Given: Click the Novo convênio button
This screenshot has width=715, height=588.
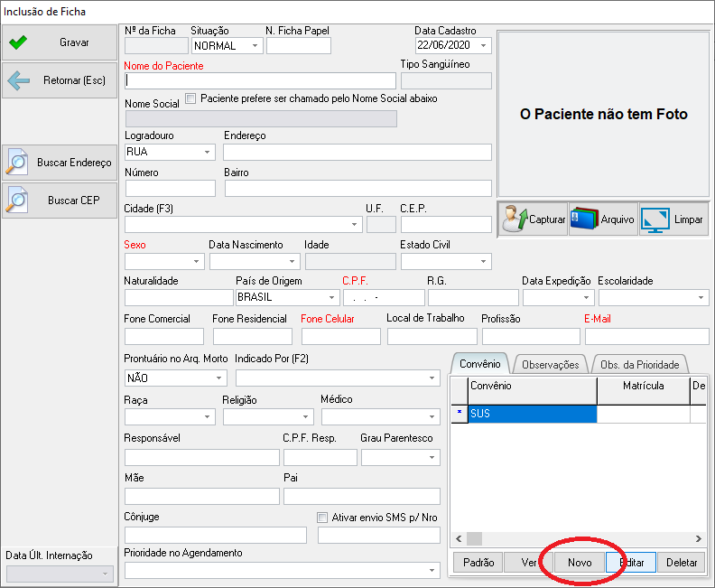Looking at the screenshot, I should pyautogui.click(x=580, y=562).
